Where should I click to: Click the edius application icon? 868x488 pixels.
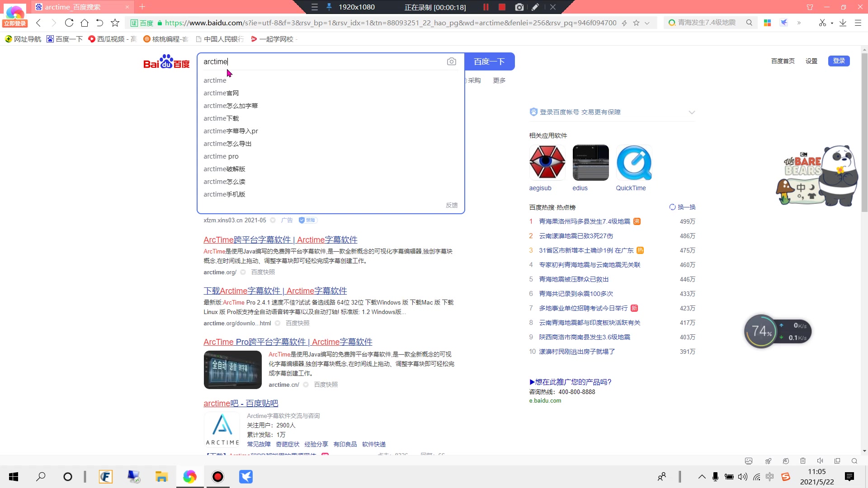(591, 162)
